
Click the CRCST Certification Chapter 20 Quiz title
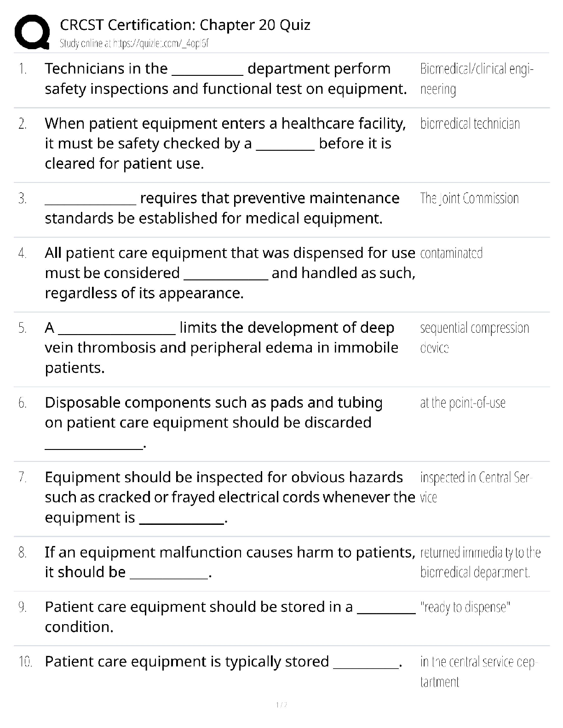(185, 25)
